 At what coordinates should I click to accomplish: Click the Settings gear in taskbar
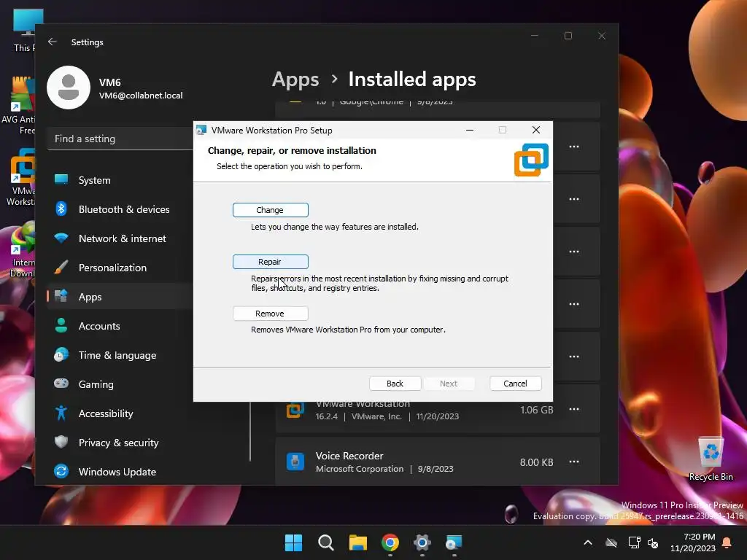422,542
